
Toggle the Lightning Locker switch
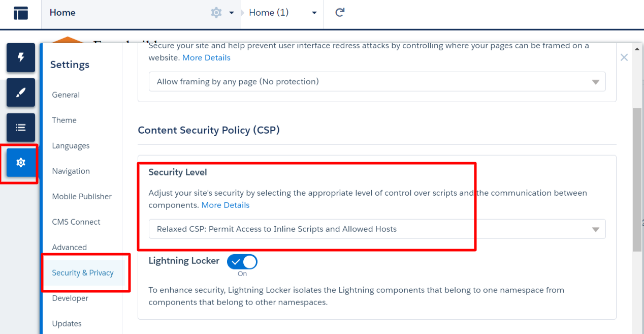point(242,262)
